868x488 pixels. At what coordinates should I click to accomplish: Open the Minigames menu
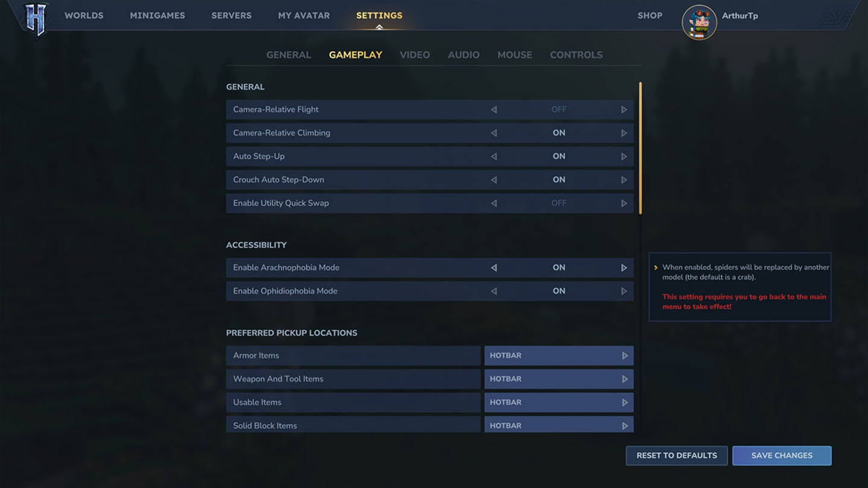(157, 16)
